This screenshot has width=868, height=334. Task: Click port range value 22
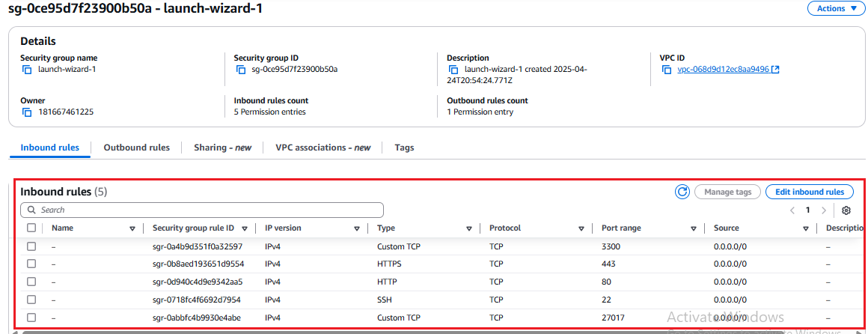[x=606, y=300]
